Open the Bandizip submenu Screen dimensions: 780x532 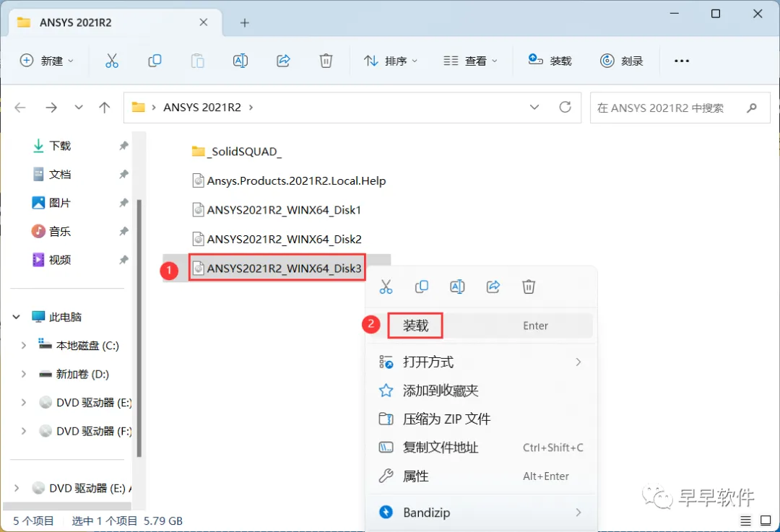[x=481, y=512]
